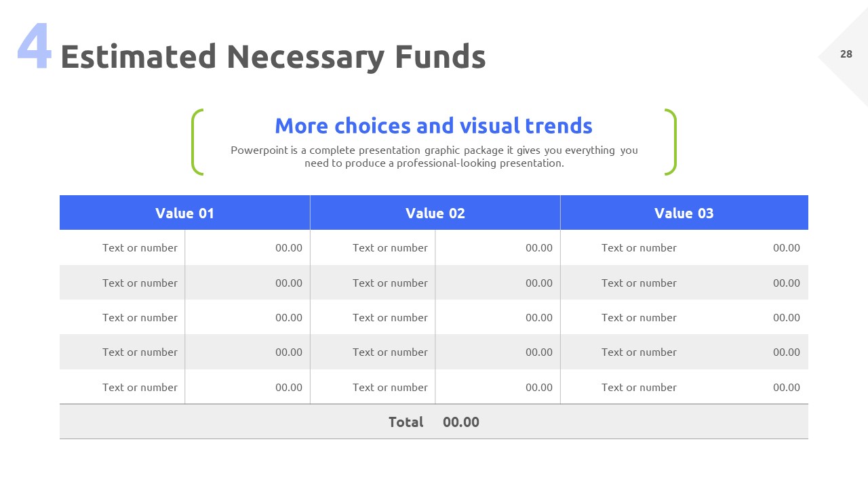
Task: Click last-row "Text or number" under Value 03
Action: click(x=639, y=388)
